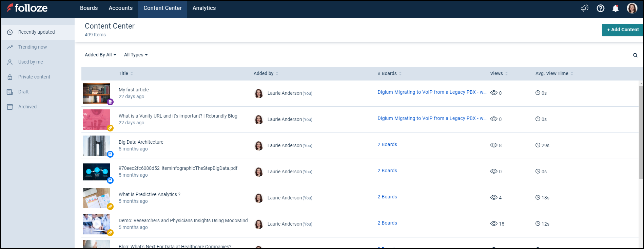
Task: Click the Add Content button
Action: tap(623, 30)
